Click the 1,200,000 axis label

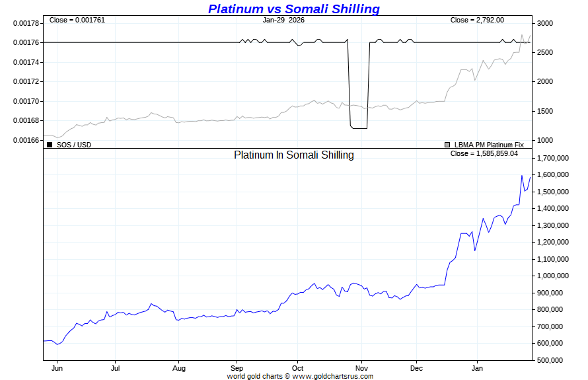click(x=553, y=243)
